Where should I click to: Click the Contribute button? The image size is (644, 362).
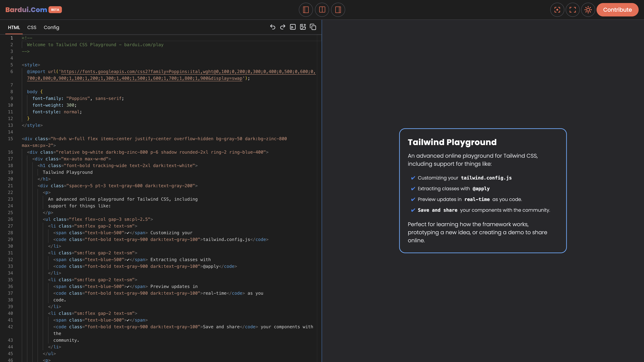[x=617, y=10]
